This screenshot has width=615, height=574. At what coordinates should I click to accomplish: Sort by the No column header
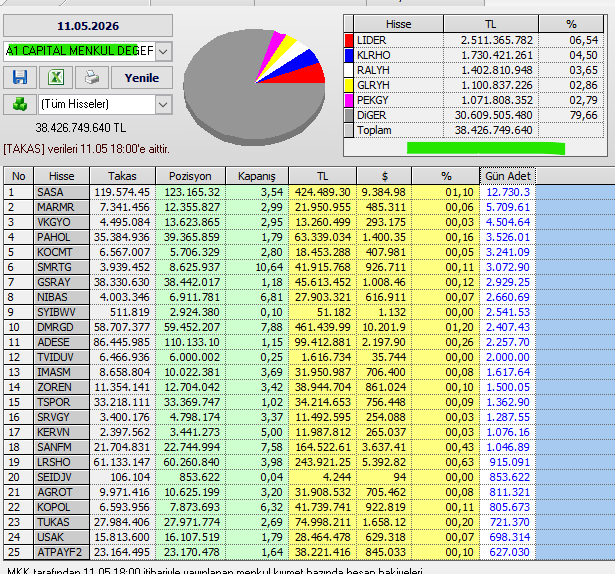point(18,176)
